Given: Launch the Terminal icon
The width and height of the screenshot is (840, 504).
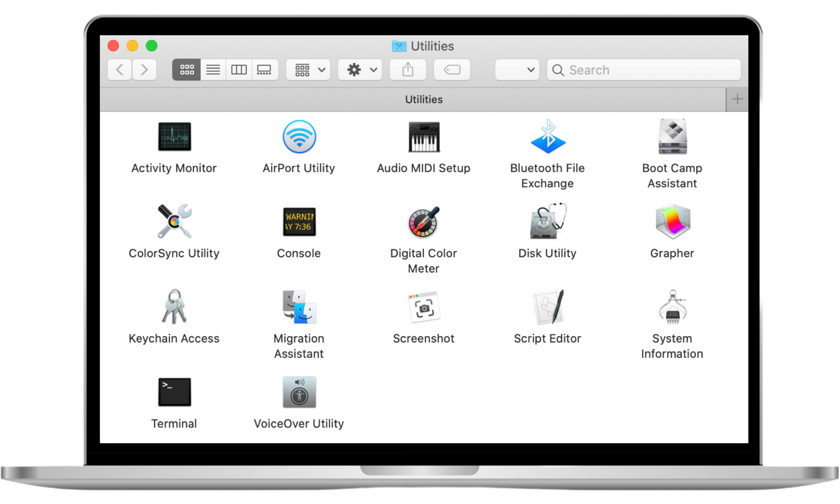Looking at the screenshot, I should tap(174, 391).
